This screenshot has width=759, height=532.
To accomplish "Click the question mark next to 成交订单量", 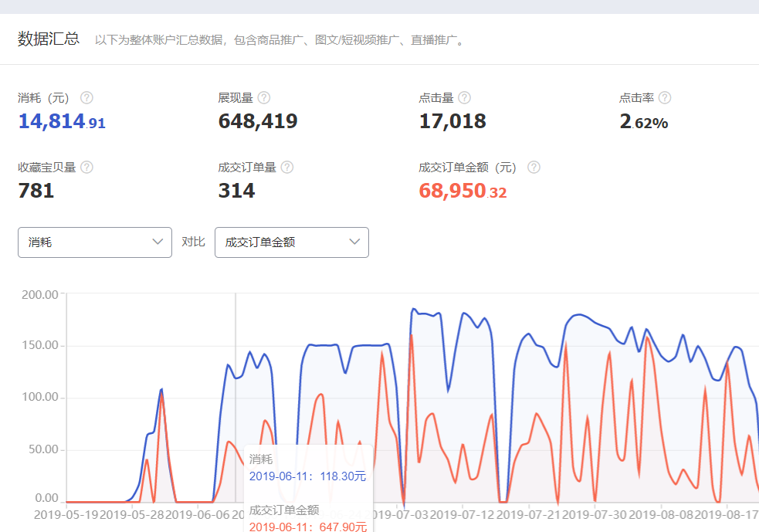I will (x=287, y=168).
